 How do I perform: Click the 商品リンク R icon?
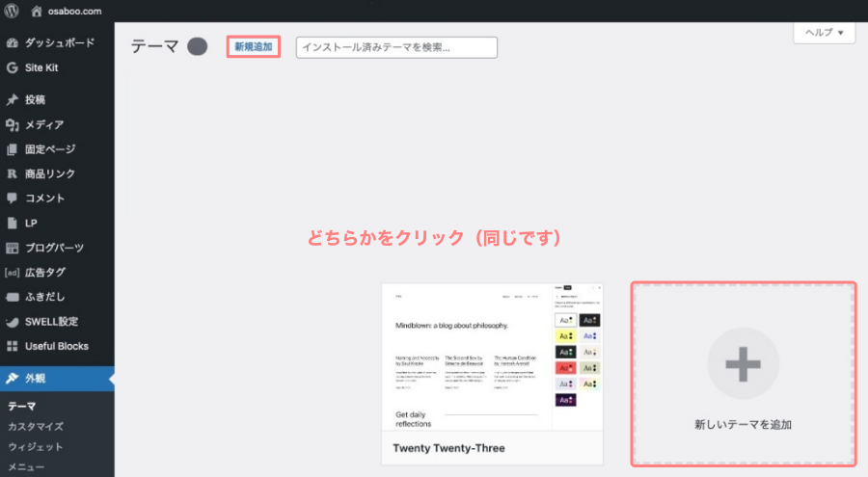pos(13,173)
